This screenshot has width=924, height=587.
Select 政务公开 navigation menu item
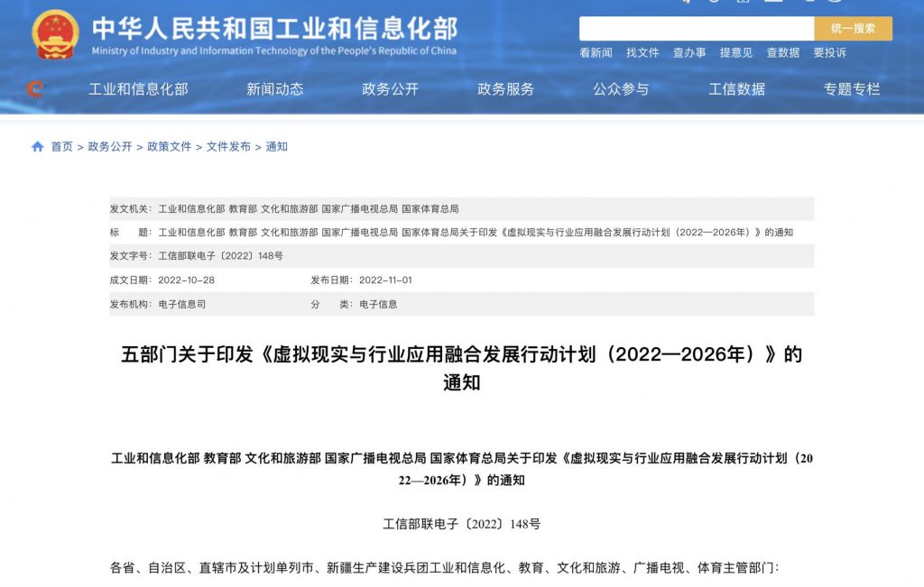pyautogui.click(x=390, y=89)
